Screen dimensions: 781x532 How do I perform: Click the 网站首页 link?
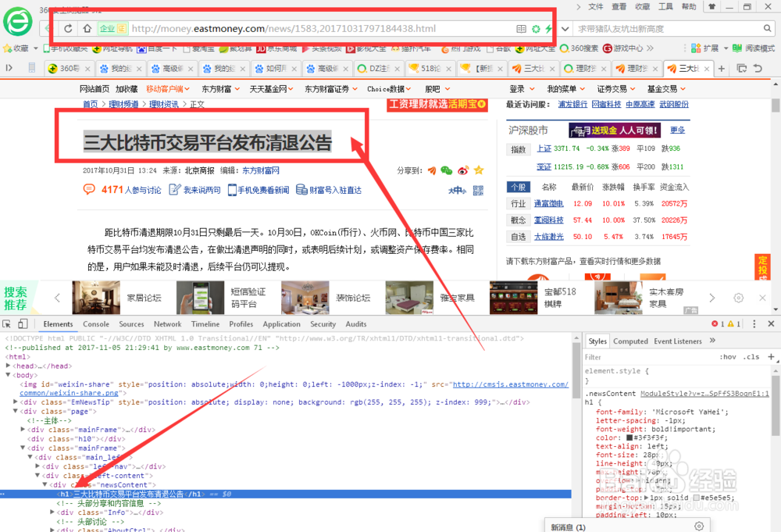(x=95, y=89)
